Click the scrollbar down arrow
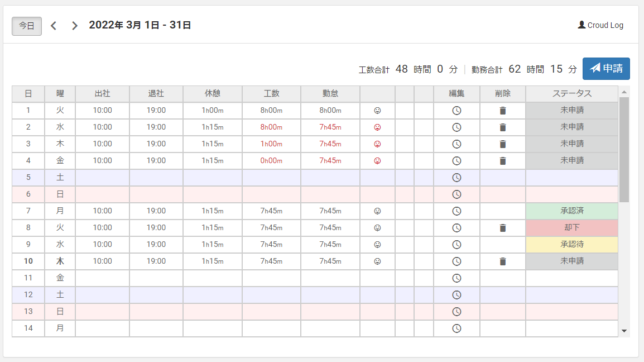Screen dimensions: 644x362 click(x=624, y=331)
